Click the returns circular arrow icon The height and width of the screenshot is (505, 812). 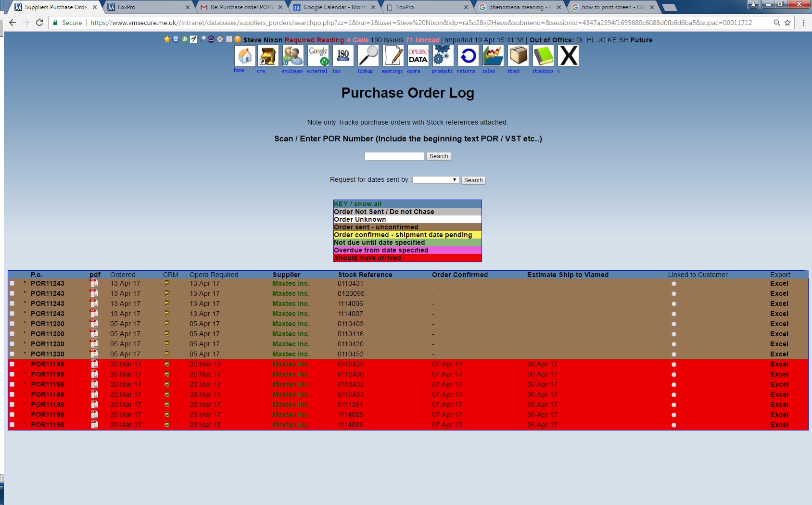(x=468, y=56)
